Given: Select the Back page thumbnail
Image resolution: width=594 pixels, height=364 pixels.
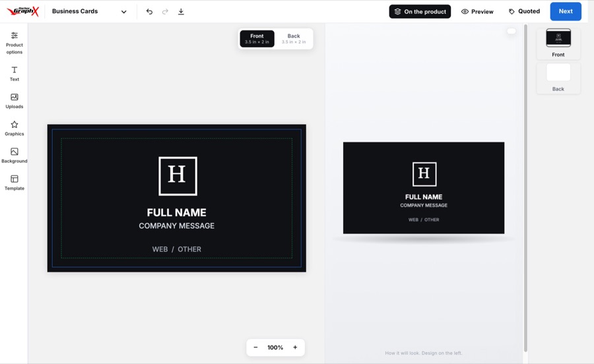Looking at the screenshot, I should 558,78.
